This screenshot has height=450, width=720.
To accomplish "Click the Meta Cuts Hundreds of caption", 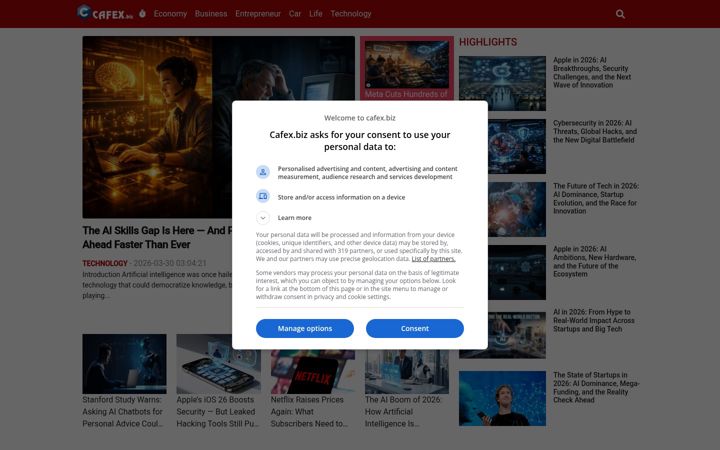I will pos(406,94).
